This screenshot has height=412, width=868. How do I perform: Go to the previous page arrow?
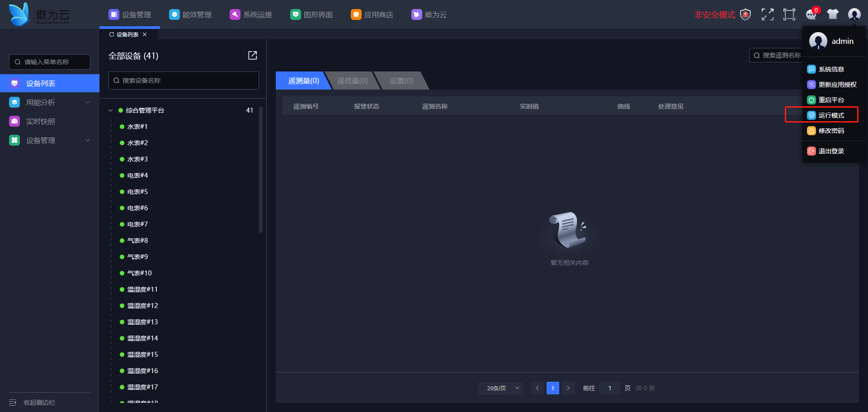537,388
